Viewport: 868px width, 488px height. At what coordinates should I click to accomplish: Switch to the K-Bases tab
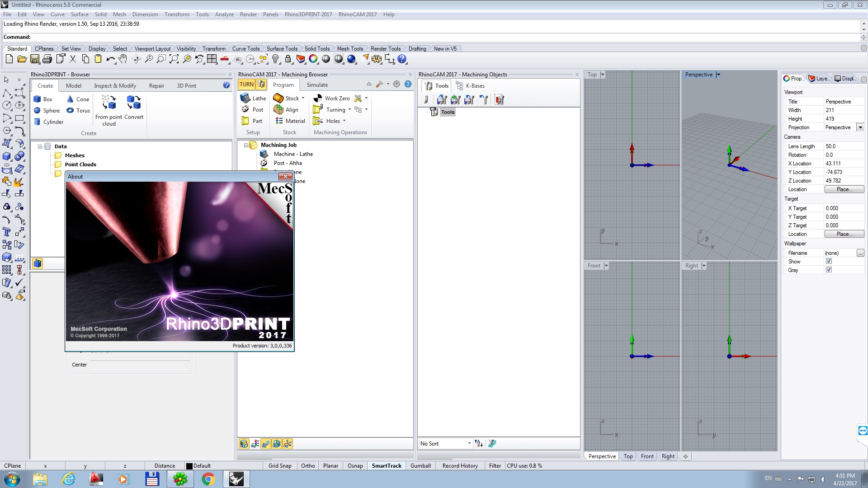click(x=471, y=86)
